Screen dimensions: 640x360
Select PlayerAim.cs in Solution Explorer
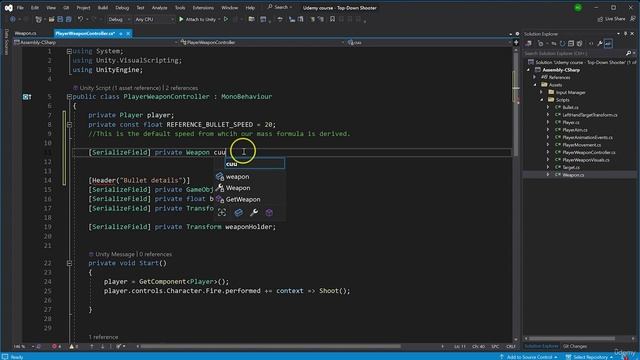coord(575,130)
